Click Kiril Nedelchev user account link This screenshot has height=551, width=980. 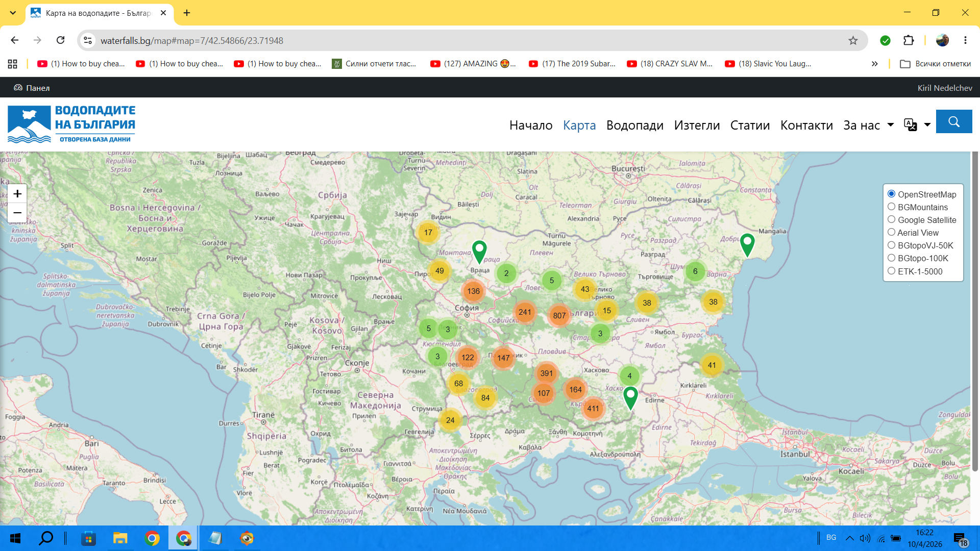(x=945, y=88)
